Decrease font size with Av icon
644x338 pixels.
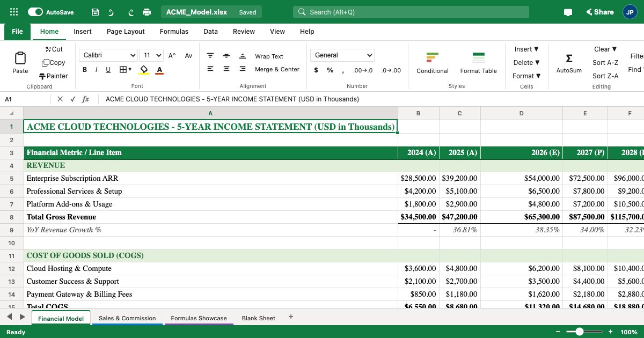[x=188, y=56]
